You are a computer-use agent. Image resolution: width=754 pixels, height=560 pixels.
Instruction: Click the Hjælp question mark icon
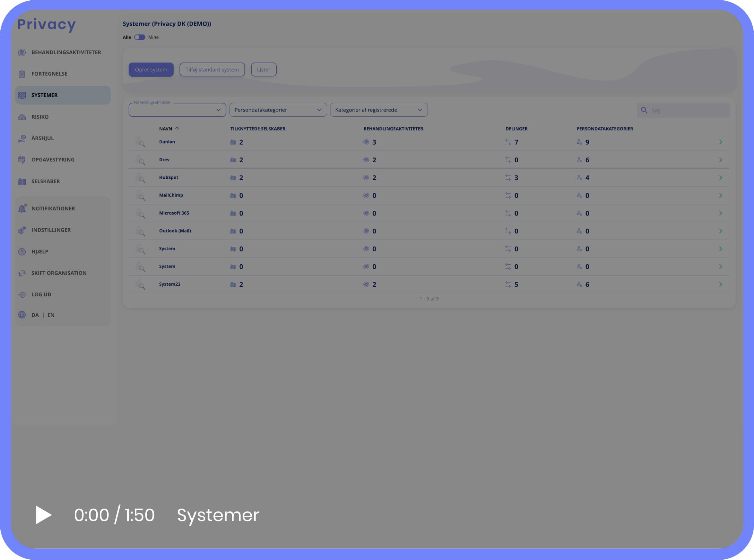22,251
